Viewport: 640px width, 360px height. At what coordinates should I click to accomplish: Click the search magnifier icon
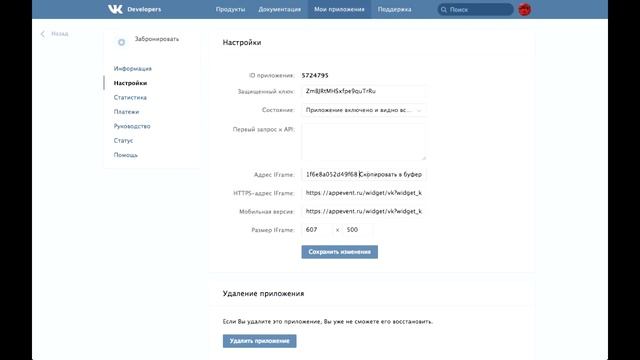[444, 9]
